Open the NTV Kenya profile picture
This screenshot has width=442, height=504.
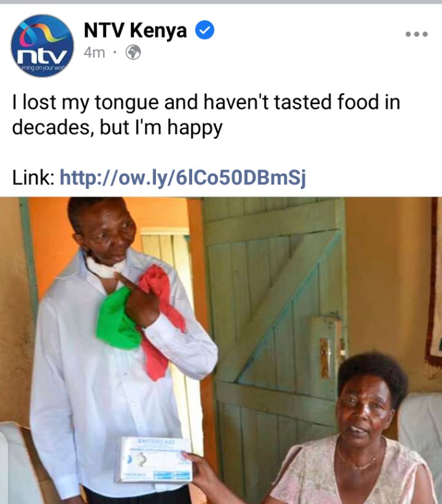(x=42, y=46)
